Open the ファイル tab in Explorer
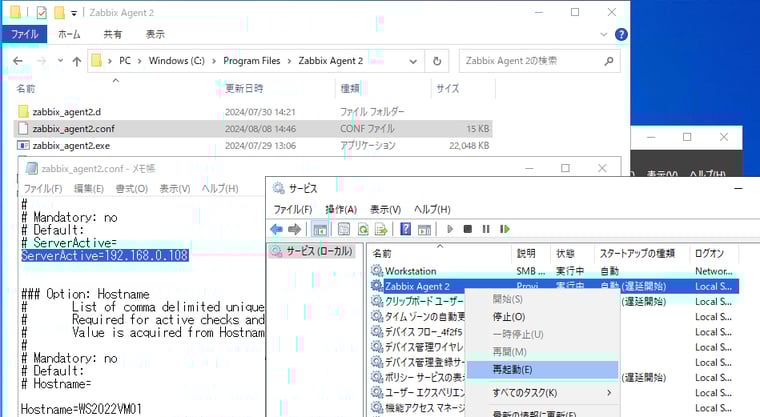This screenshot has height=417, width=760. 25,34
